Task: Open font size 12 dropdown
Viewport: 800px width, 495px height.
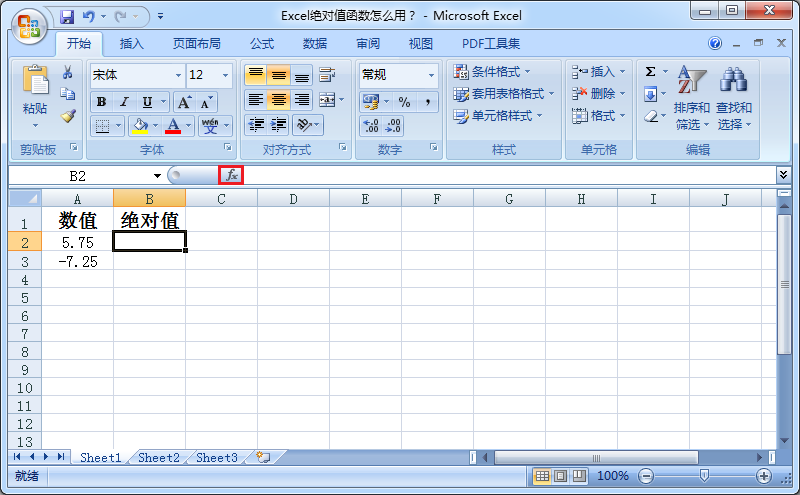Action: click(x=225, y=75)
